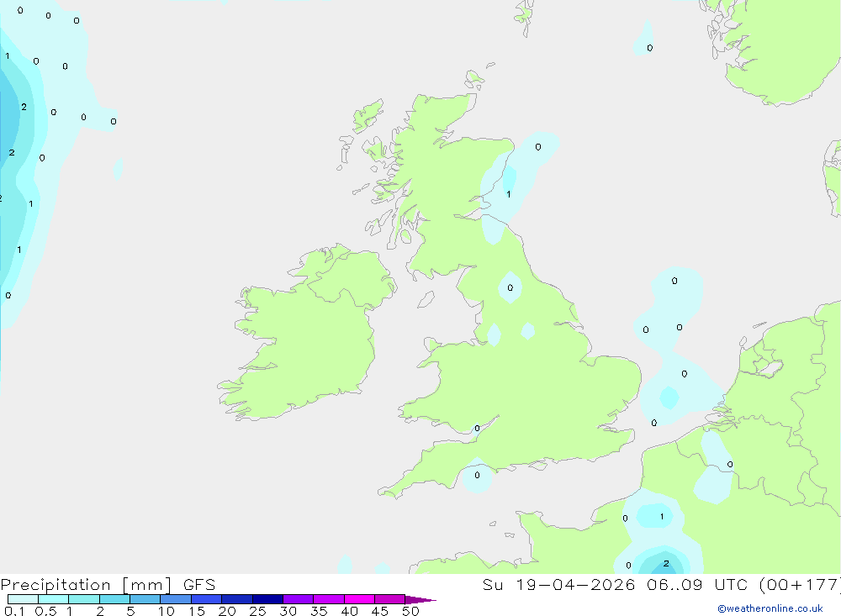
Task: Click the 'Su 19-04-2026' date text
Action: click(558, 585)
